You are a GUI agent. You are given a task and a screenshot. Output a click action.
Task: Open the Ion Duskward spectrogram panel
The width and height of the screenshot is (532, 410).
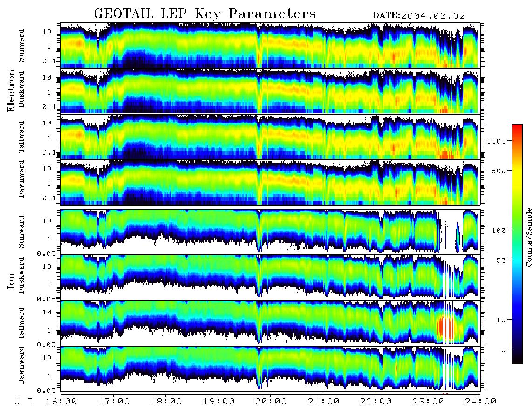[x=270, y=277]
